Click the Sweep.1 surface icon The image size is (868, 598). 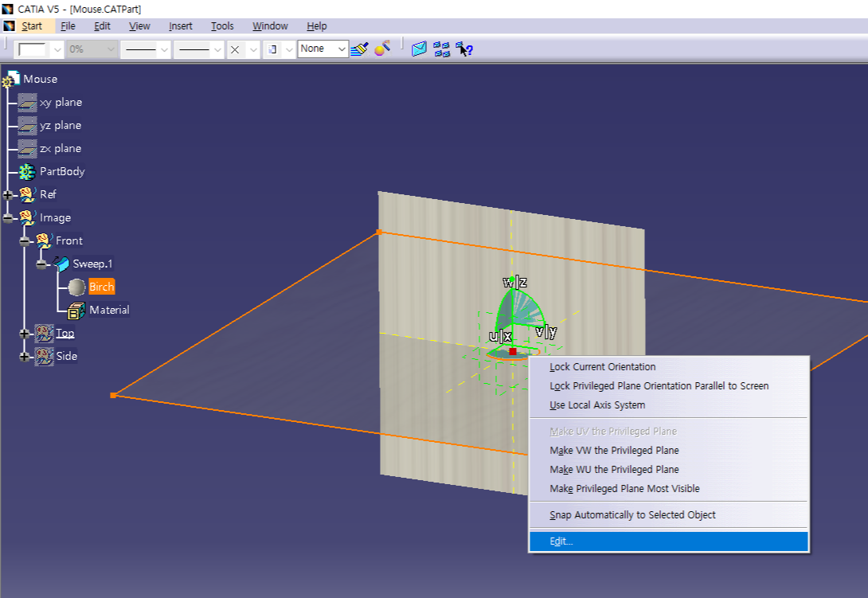click(x=61, y=264)
